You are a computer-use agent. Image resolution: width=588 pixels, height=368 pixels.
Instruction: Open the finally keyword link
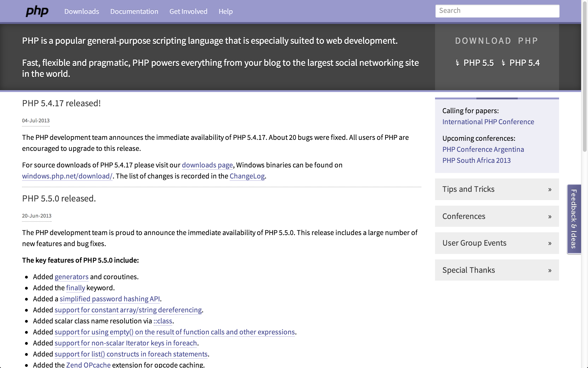coord(76,288)
